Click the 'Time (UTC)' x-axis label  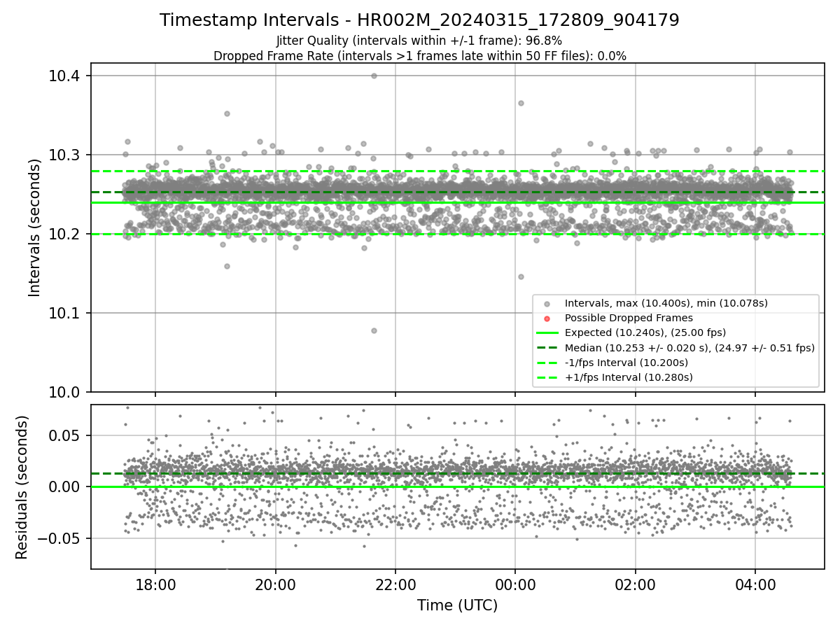(x=458, y=605)
